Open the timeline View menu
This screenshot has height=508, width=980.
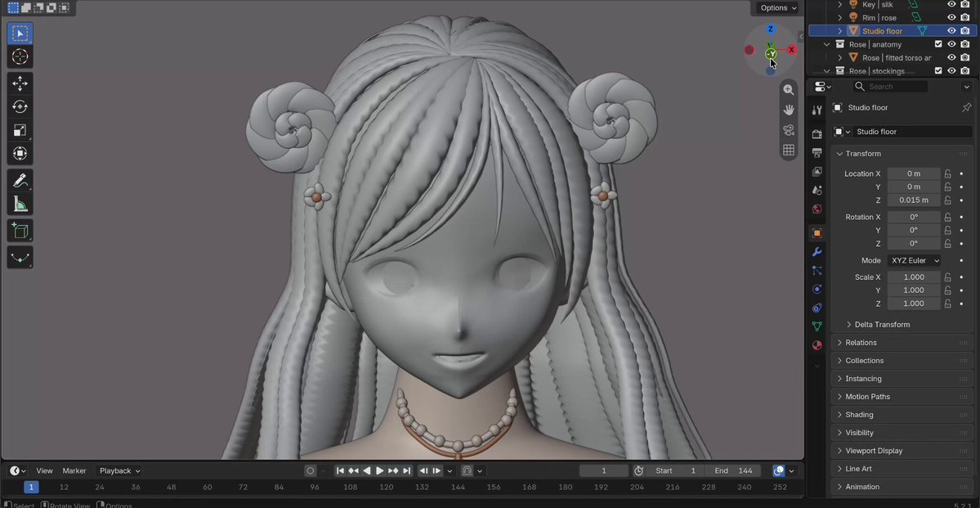[x=44, y=471]
